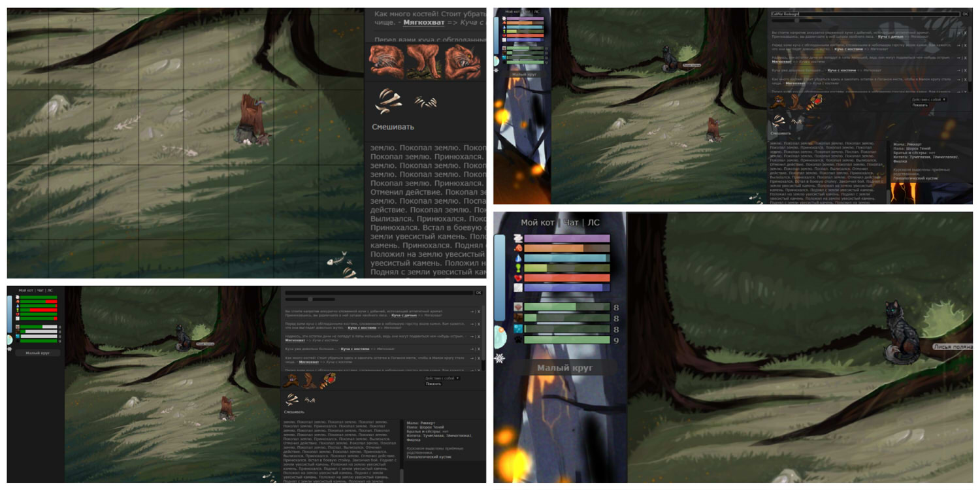980x490 pixels.
Task: Click the chat slider handle in the green-bar screenshot
Action: point(310,299)
